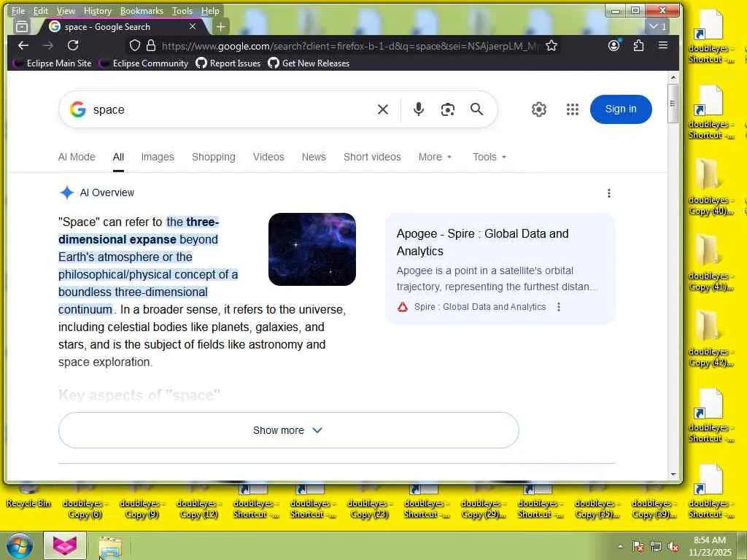The height and width of the screenshot is (560, 747).
Task: Click the volume tray icon
Action: pyautogui.click(x=673, y=547)
